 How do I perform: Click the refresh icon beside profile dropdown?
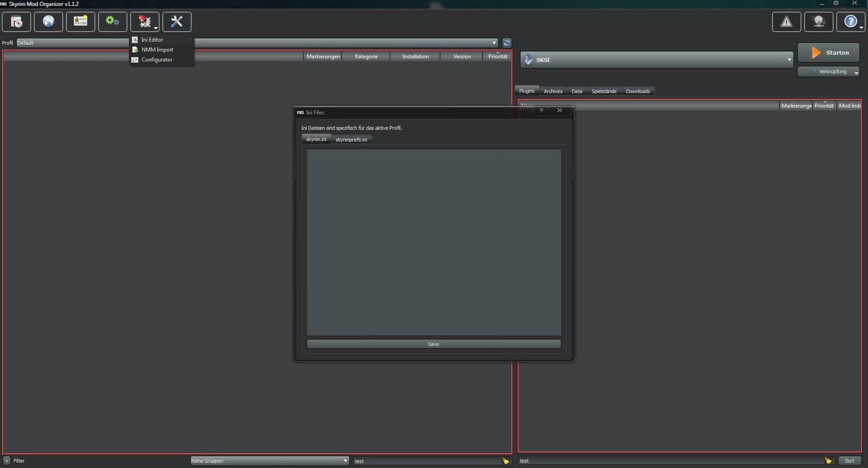click(507, 43)
